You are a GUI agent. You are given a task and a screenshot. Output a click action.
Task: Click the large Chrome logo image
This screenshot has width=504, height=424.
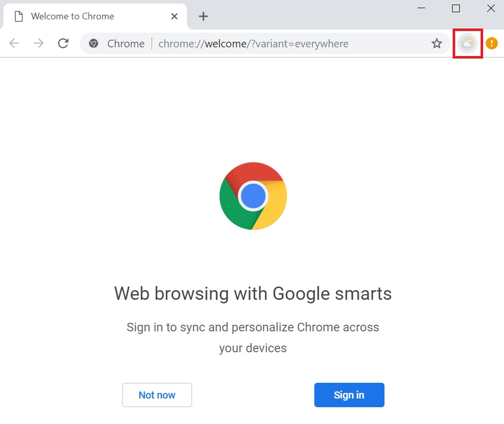253,196
